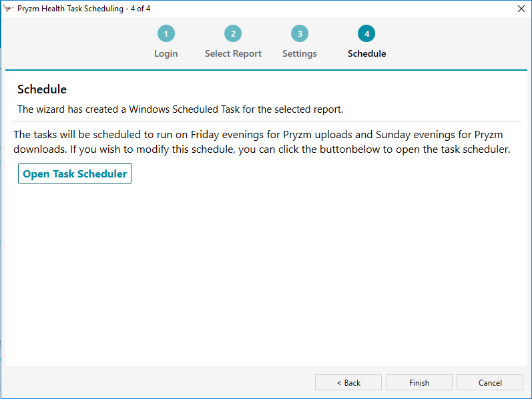
Task: Click the teal divider line below wizard steps
Action: [x=266, y=70]
